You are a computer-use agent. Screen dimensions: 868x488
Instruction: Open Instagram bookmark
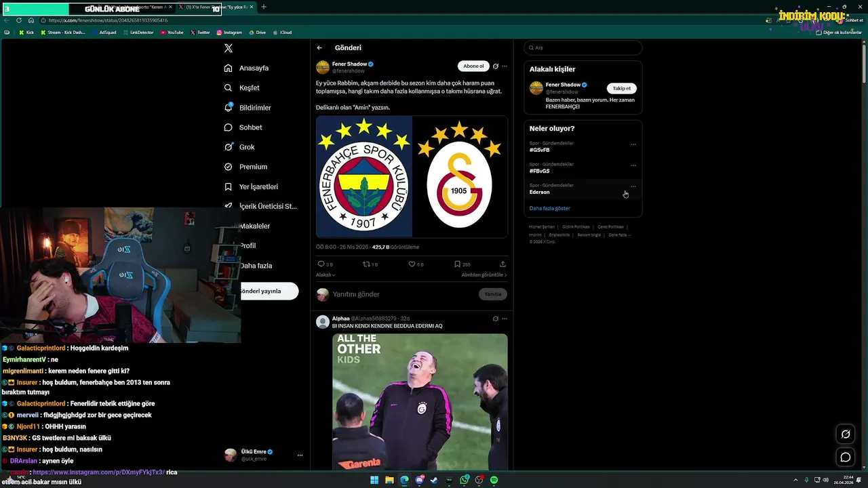click(229, 33)
